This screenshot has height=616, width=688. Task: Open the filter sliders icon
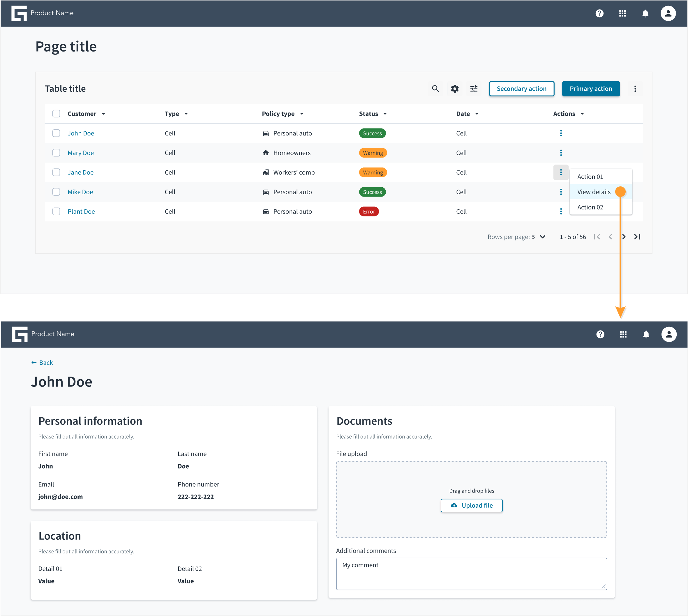[474, 89]
